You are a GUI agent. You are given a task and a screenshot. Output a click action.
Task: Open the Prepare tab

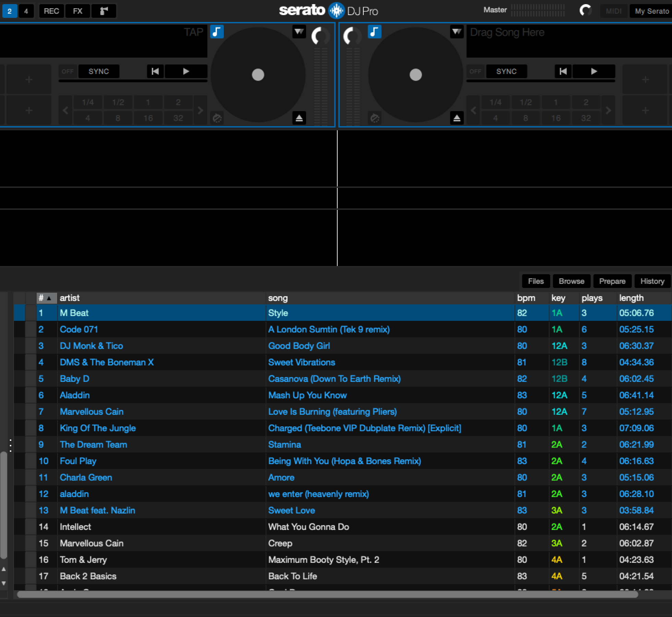pyautogui.click(x=612, y=281)
